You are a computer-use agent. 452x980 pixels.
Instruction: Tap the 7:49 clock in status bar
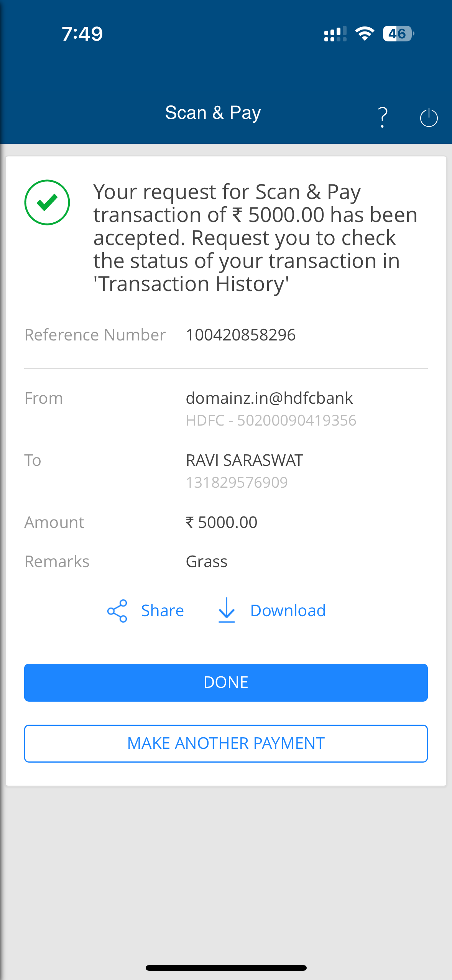click(x=82, y=34)
